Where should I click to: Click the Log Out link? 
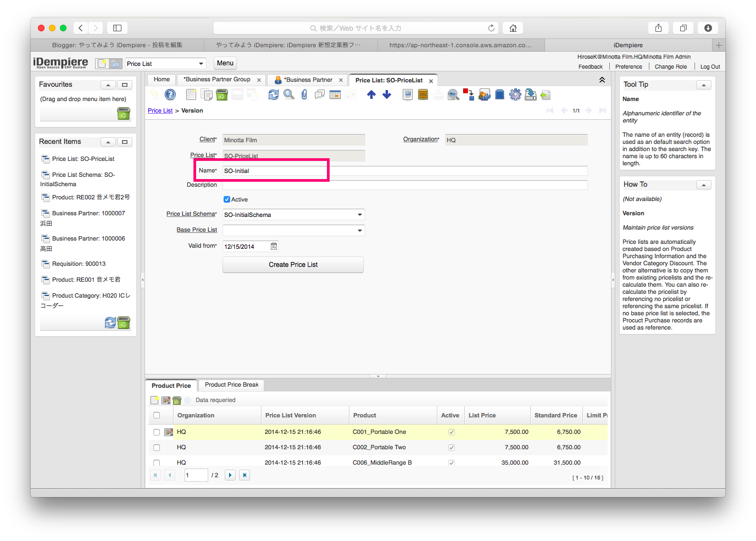[710, 67]
